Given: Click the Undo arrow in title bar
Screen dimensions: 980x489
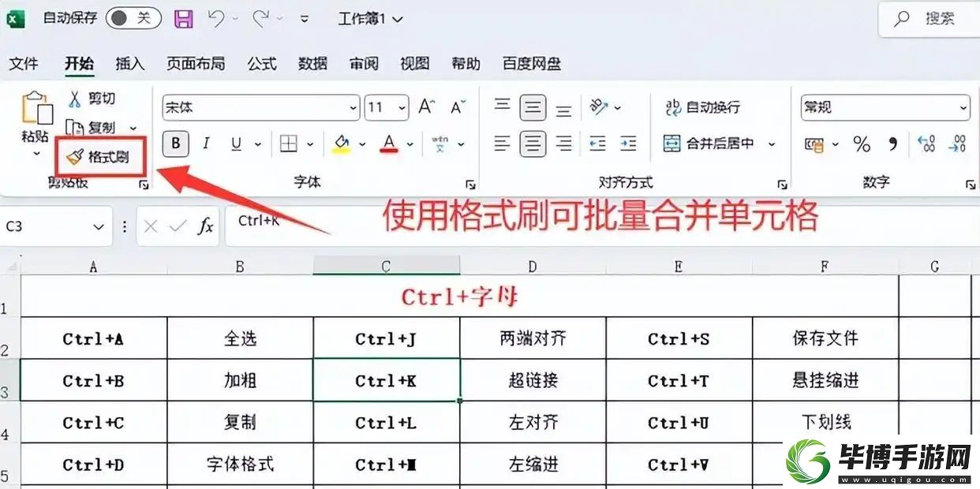Looking at the screenshot, I should [x=216, y=19].
